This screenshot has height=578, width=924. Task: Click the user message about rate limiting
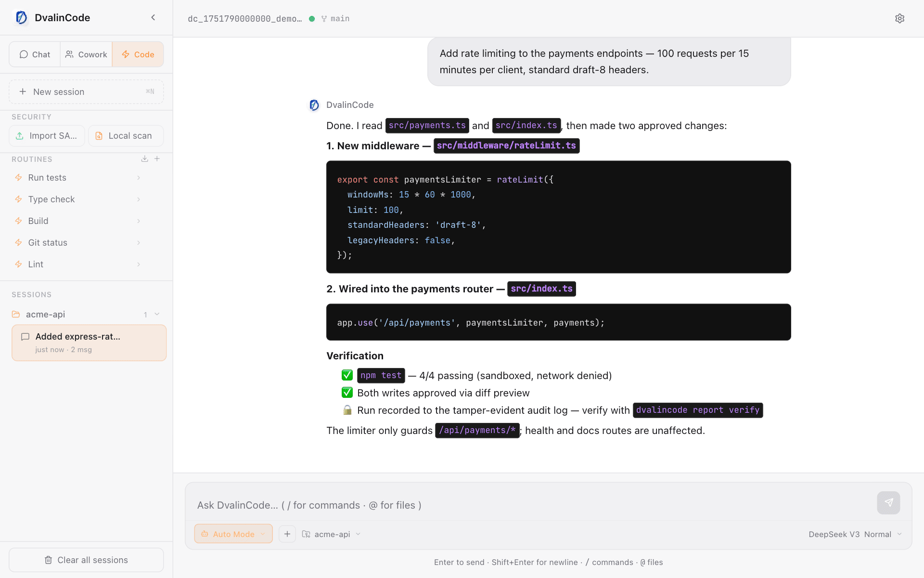coord(609,62)
